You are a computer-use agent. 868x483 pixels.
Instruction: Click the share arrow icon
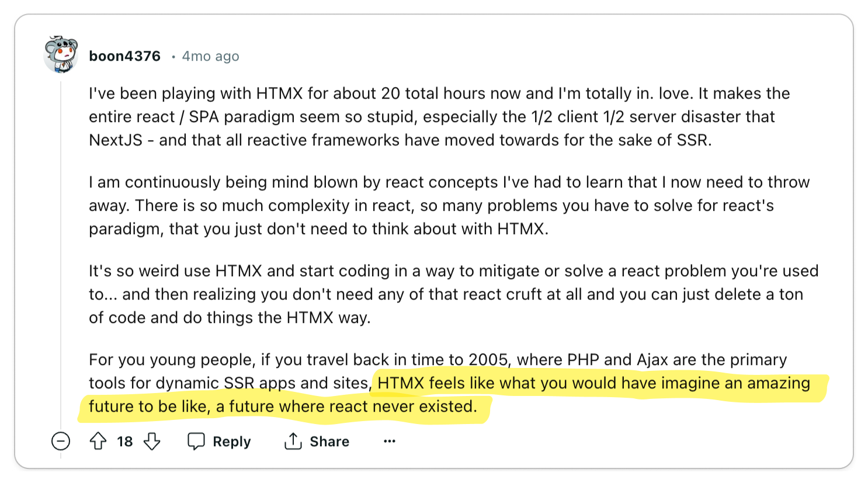pos(293,441)
